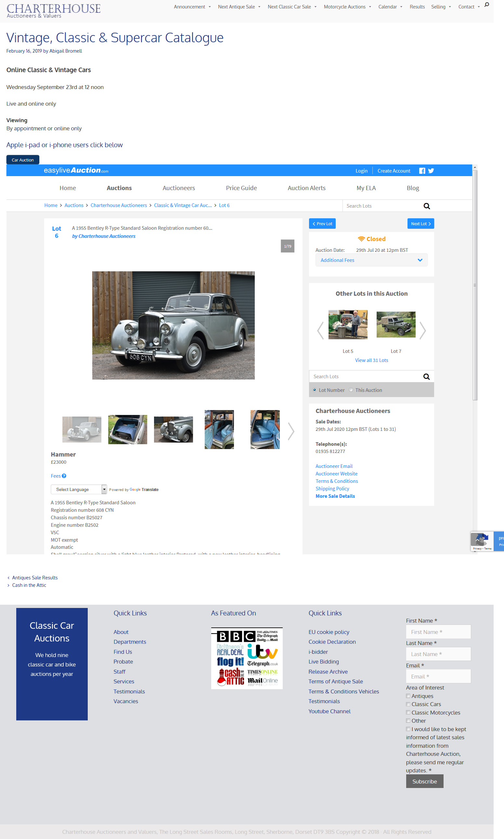Tick the Classic Motorcycles checkbox
Screen dimensions: 504x839
click(408, 712)
